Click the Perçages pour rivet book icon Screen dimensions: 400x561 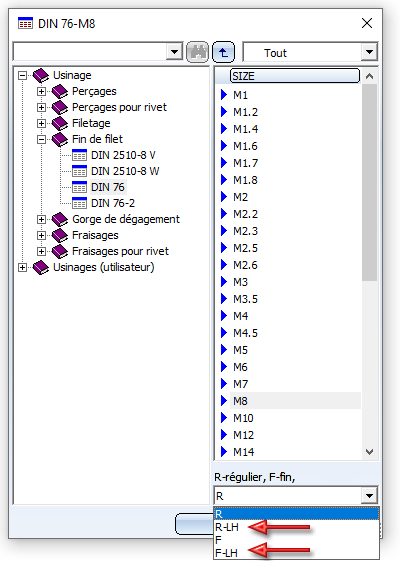(60, 107)
